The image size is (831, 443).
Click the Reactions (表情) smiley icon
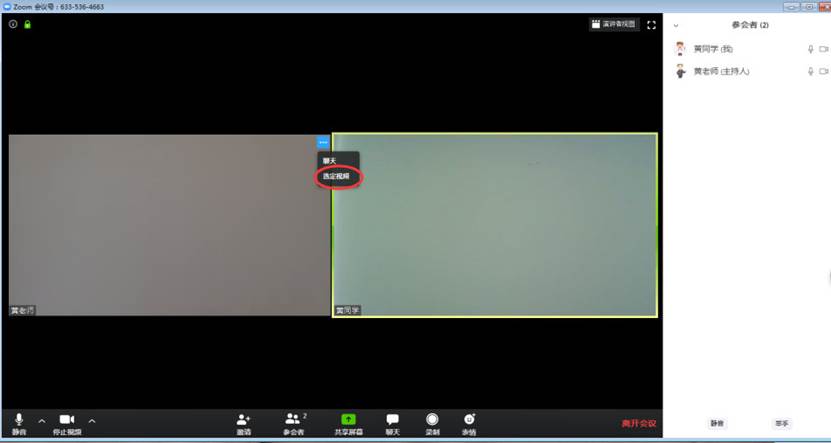point(469,420)
